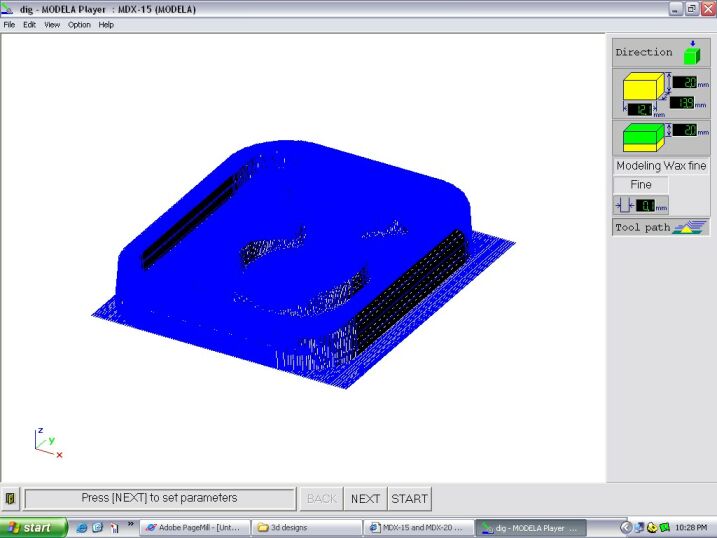
Task: Click the green and yellow cutting depth icon
Action: tap(641, 134)
